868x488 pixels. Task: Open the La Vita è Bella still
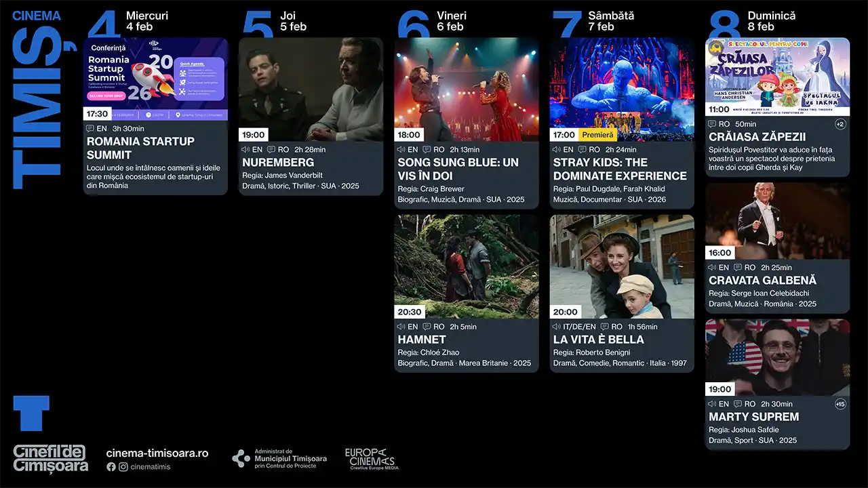622,266
